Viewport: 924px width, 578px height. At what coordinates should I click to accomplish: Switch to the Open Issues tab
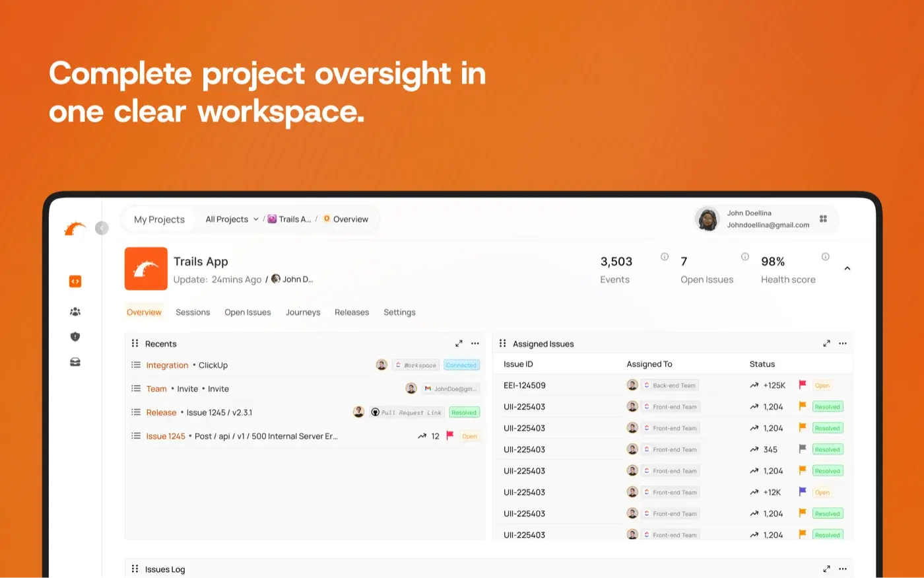coord(247,312)
